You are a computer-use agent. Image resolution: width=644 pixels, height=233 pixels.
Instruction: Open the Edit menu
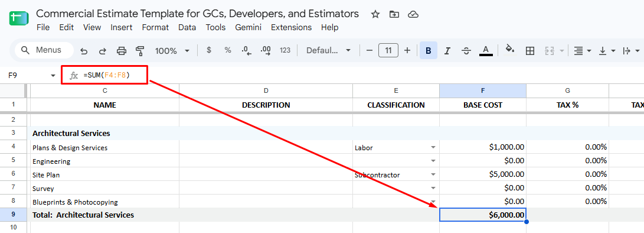pyautogui.click(x=66, y=28)
